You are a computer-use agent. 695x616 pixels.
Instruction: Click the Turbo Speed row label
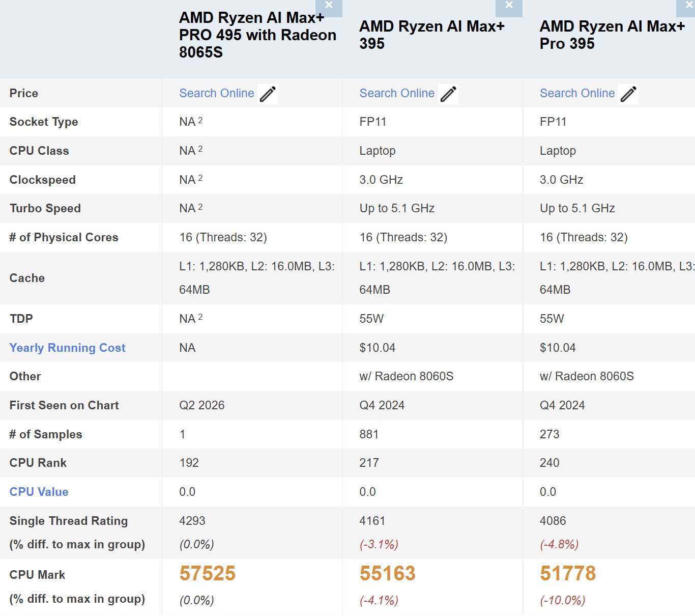click(x=45, y=208)
